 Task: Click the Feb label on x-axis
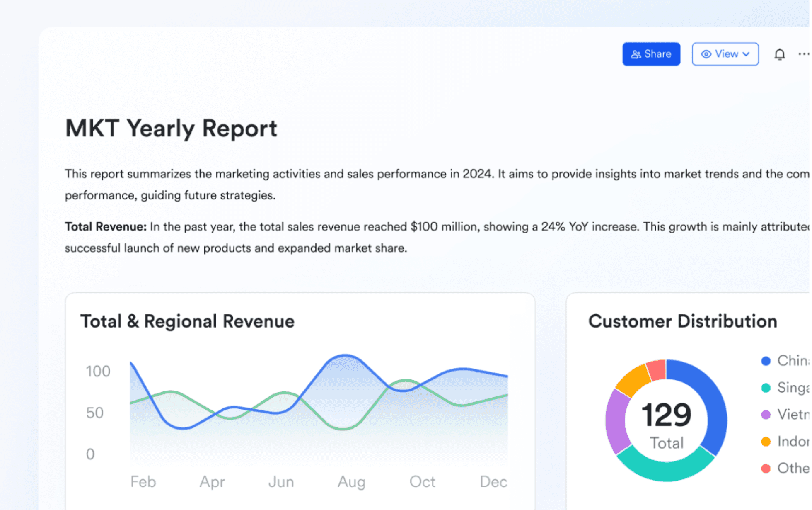143,482
